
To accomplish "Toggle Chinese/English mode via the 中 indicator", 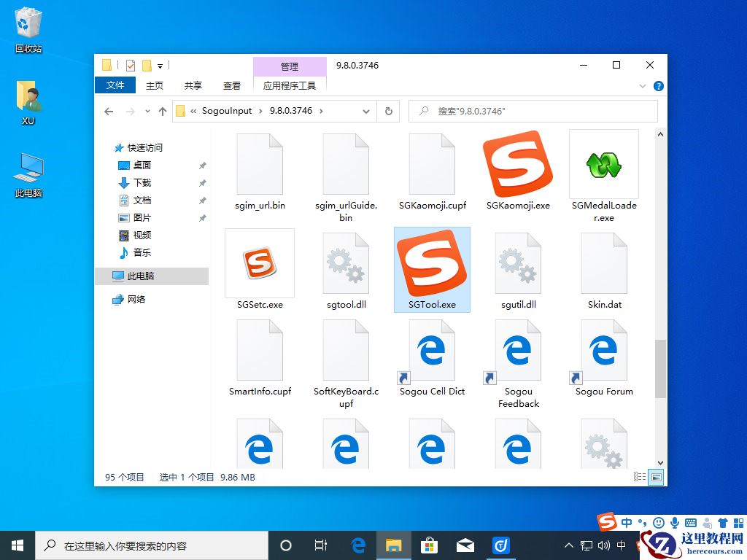I will (x=627, y=522).
